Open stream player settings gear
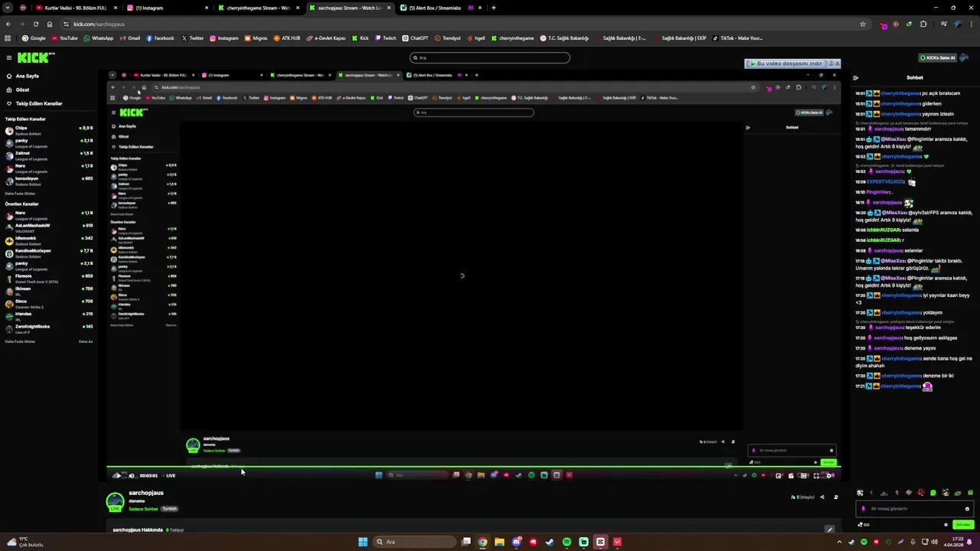Viewport: 980px width, 551px height. tap(831, 475)
